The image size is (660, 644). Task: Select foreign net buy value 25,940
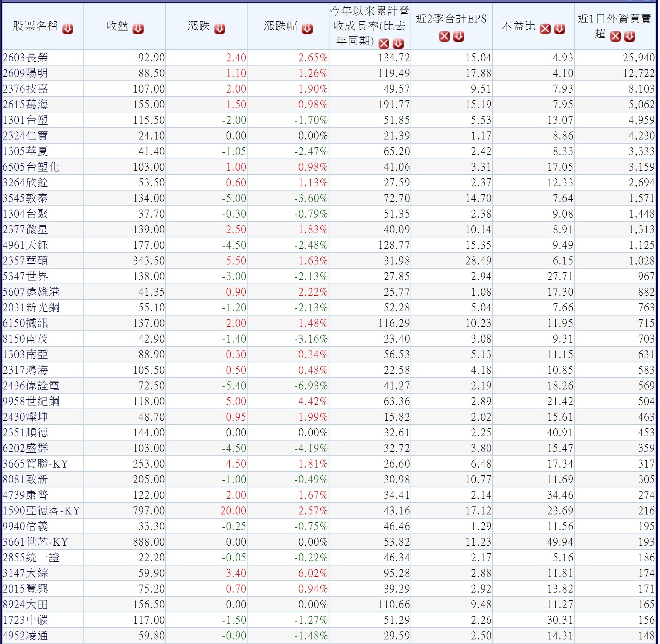pos(639,58)
